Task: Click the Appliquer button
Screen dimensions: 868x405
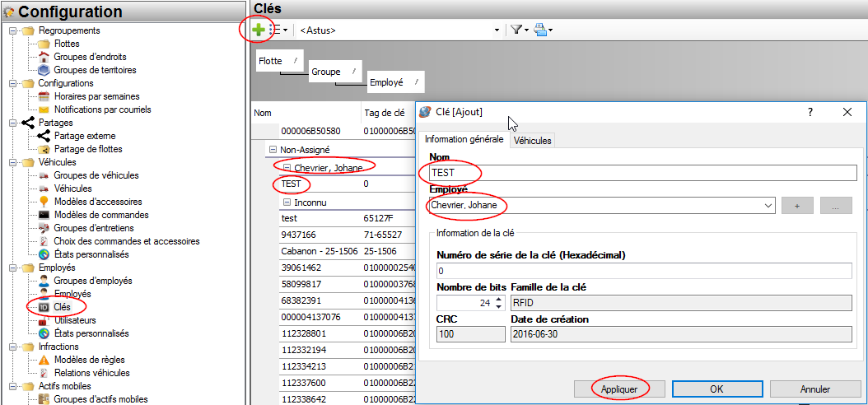Action: 620,388
